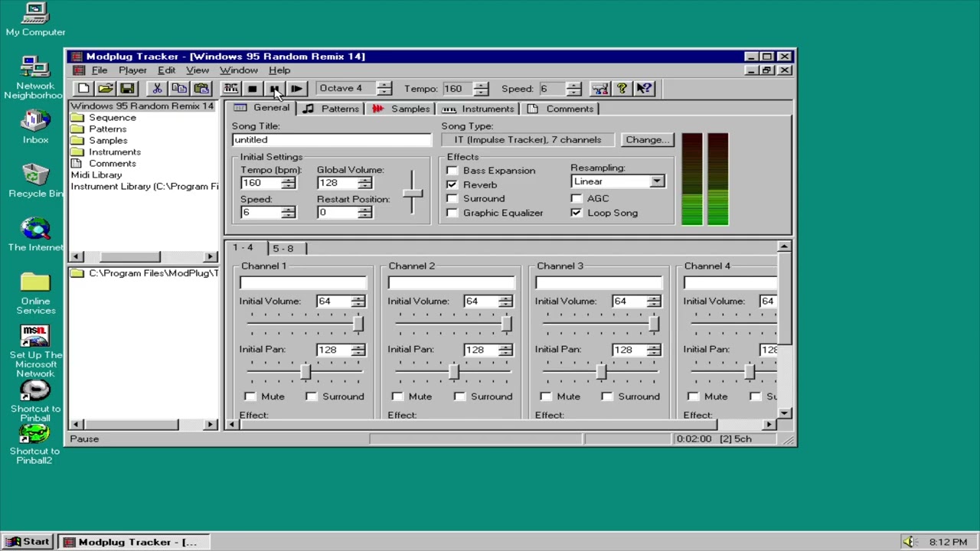The height and width of the screenshot is (551, 980).
Task: Enable Bass Expansion checkbox
Action: [x=452, y=171]
